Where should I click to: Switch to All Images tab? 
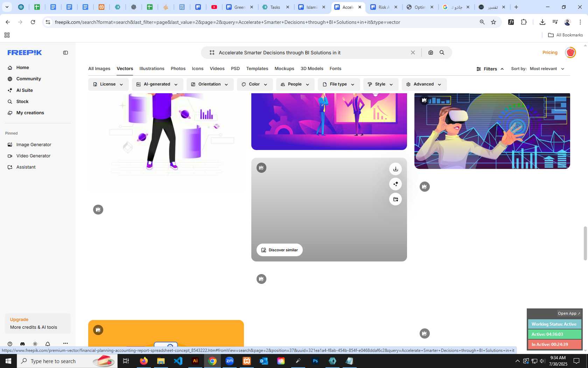tap(99, 69)
